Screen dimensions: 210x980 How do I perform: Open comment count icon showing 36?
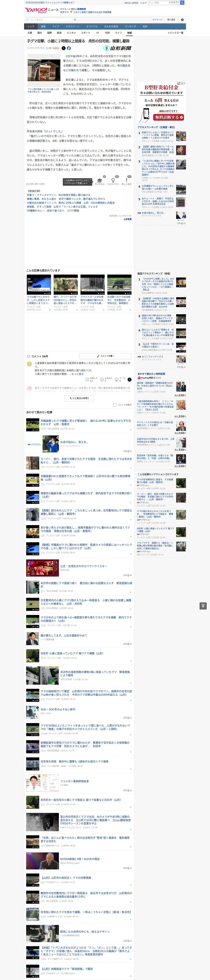[x=48, y=48]
